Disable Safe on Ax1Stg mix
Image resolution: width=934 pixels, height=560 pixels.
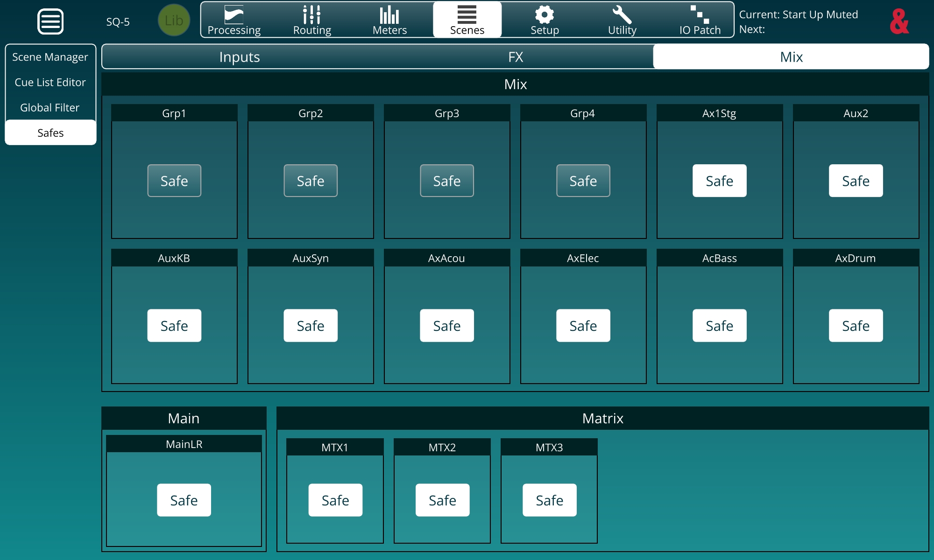[x=719, y=181]
